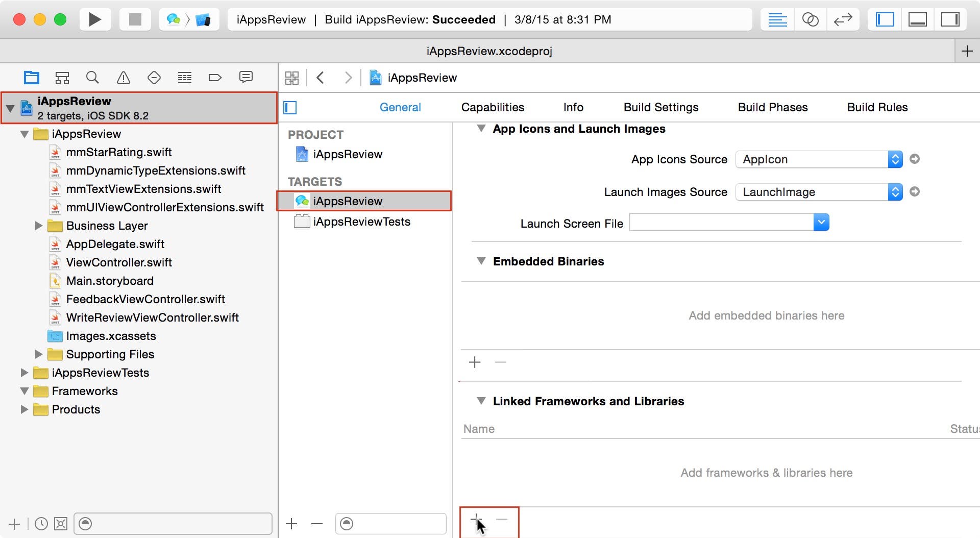The width and height of the screenshot is (980, 538).
Task: Click the navigator filter field
Action: pos(173,524)
